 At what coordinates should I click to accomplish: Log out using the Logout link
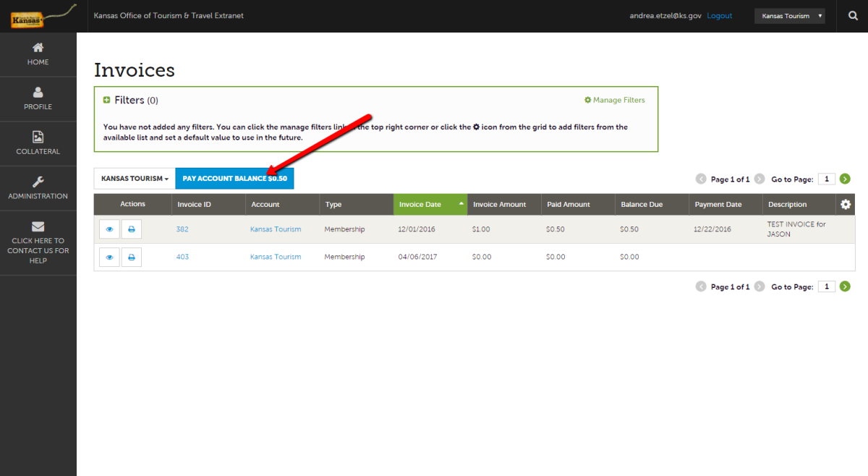click(x=720, y=16)
